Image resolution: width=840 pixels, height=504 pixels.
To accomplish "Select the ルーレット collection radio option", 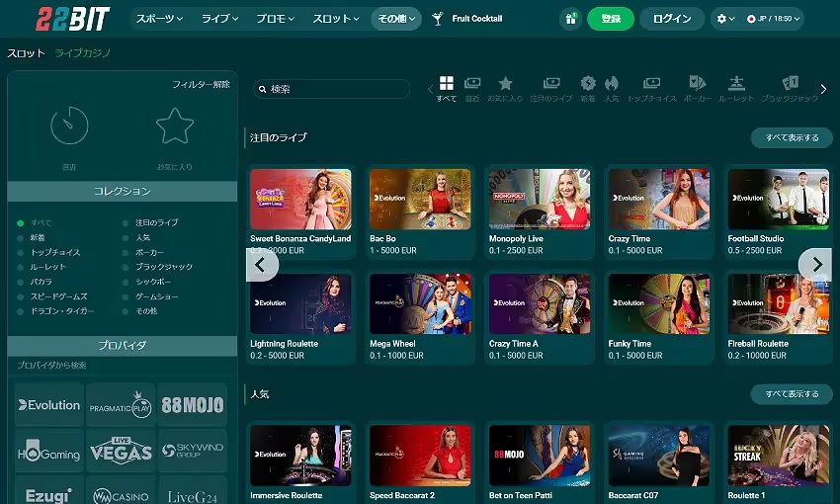I will click(21, 267).
